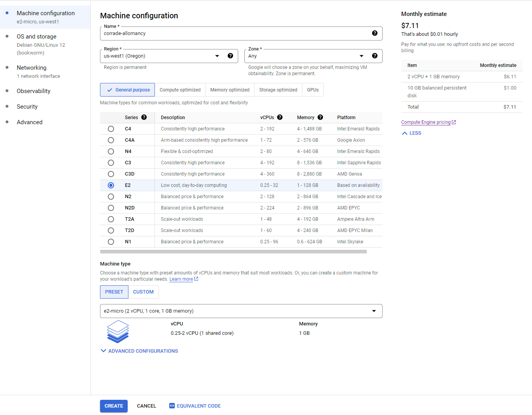Viewport: 532px width, 415px height.
Task: Click help icon next to Series header
Action: tap(144, 118)
